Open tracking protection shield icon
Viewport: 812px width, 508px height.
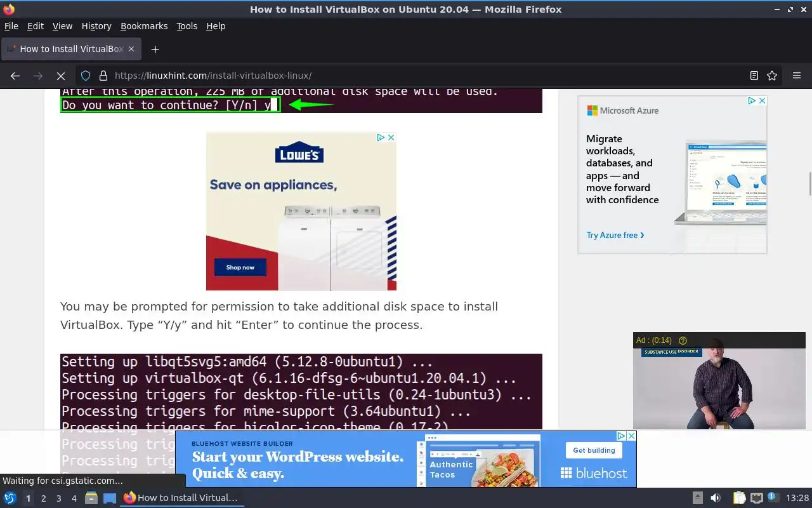click(x=86, y=76)
